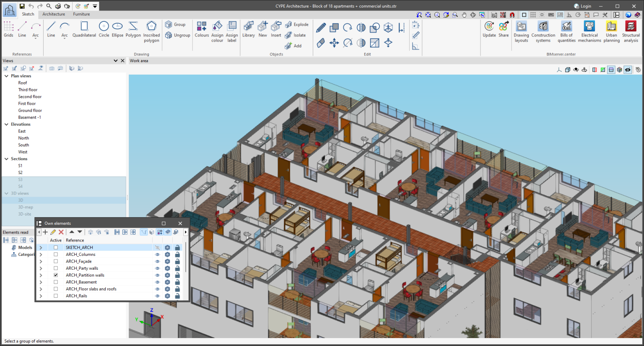Viewport: 644px width, 346px height.
Task: Launch the Structural analysis tool
Action: pyautogui.click(x=631, y=31)
